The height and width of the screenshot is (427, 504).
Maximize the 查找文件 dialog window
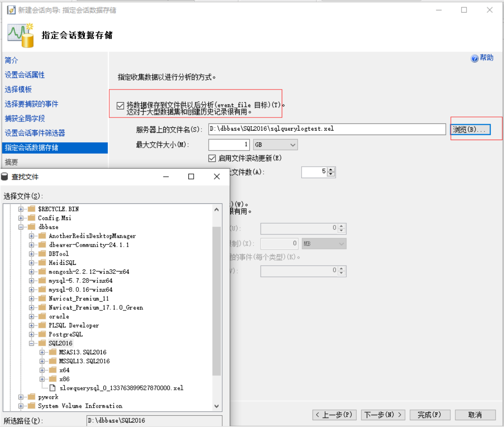(191, 177)
